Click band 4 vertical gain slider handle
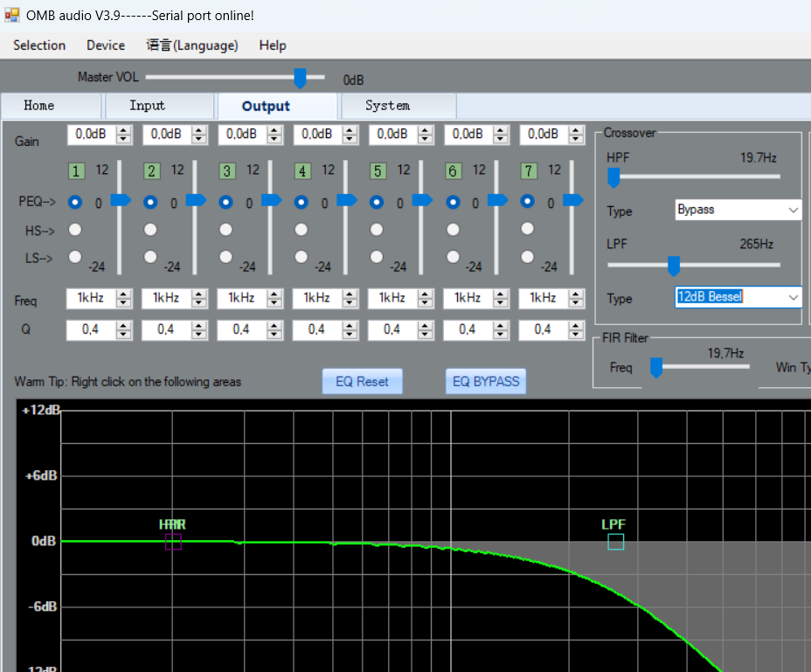 [x=347, y=200]
